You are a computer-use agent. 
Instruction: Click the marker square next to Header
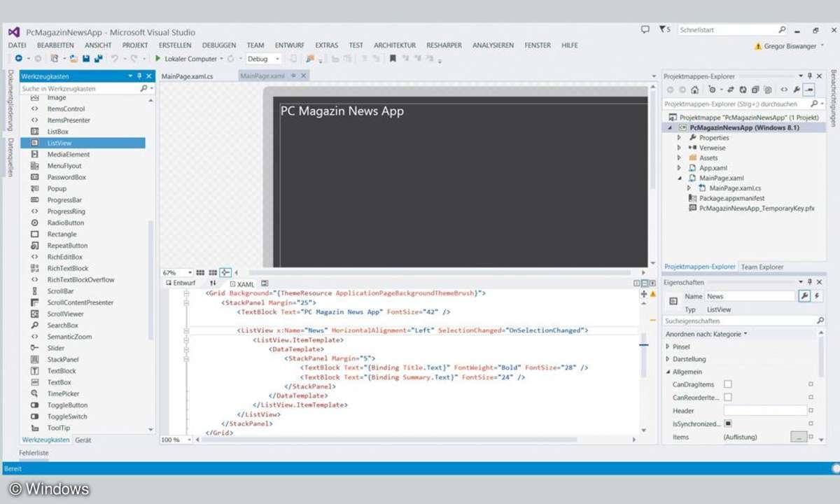point(811,411)
